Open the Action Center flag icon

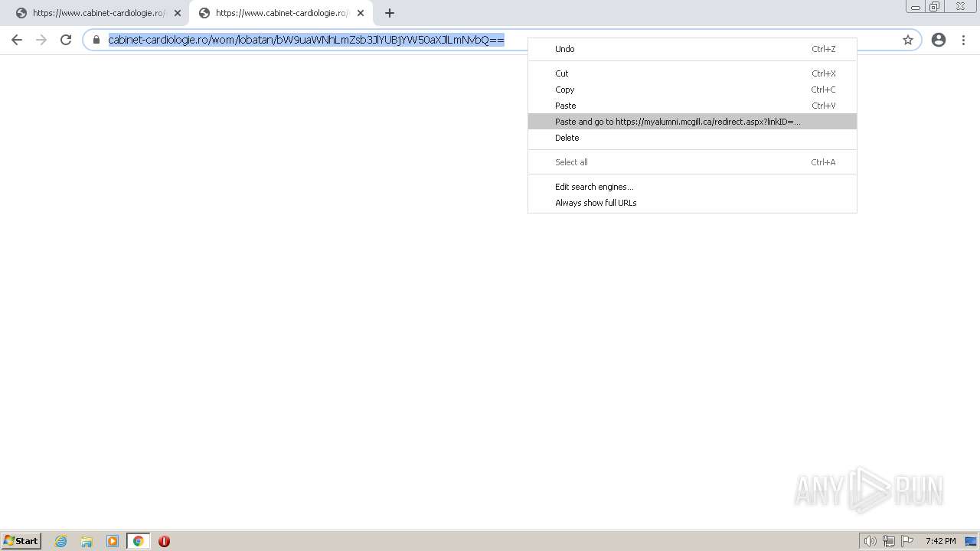coord(907,541)
